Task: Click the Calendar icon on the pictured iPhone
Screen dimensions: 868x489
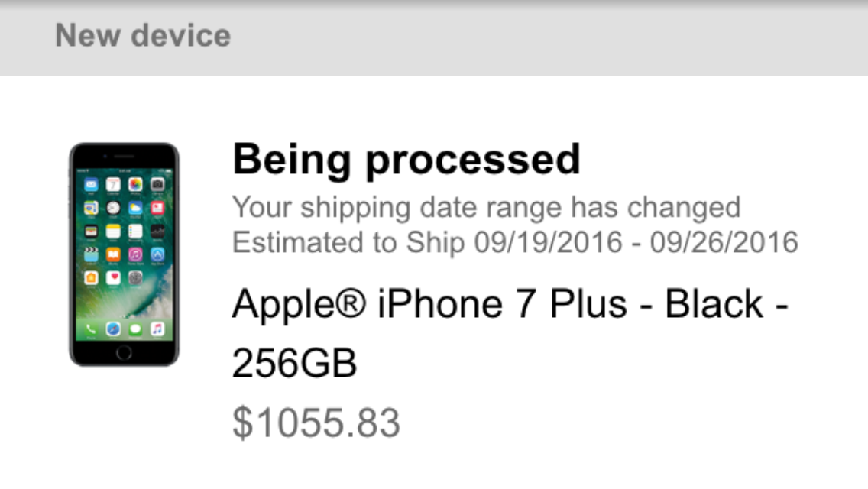Action: tap(113, 184)
